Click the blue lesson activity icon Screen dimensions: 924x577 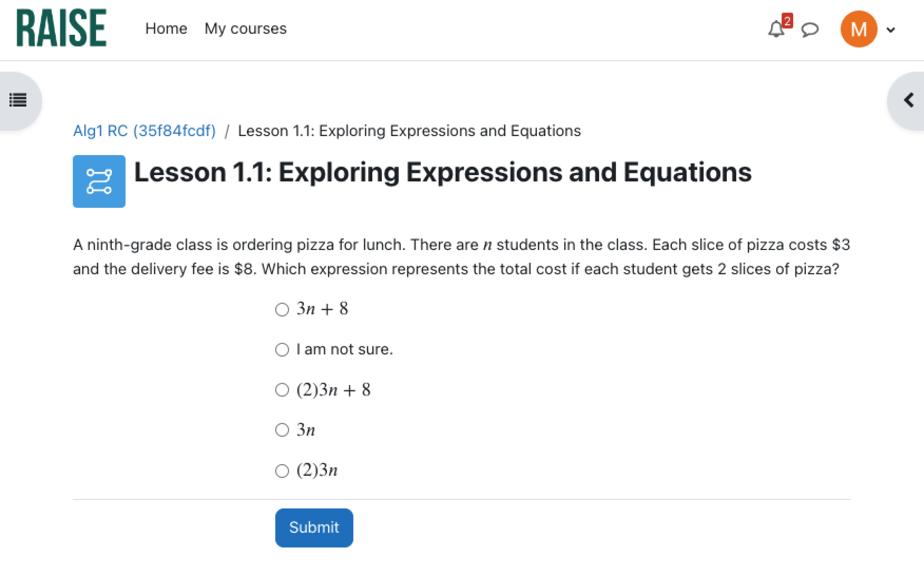pos(99,181)
